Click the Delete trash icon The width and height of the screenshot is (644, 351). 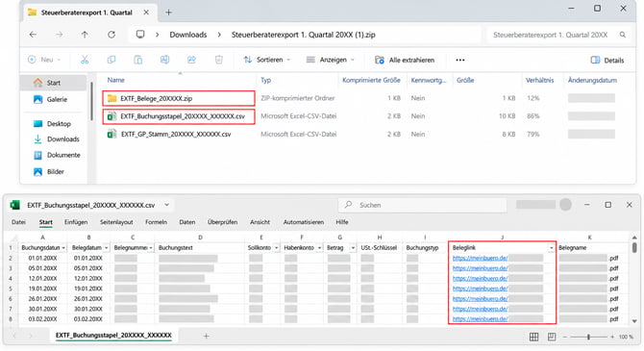219,60
